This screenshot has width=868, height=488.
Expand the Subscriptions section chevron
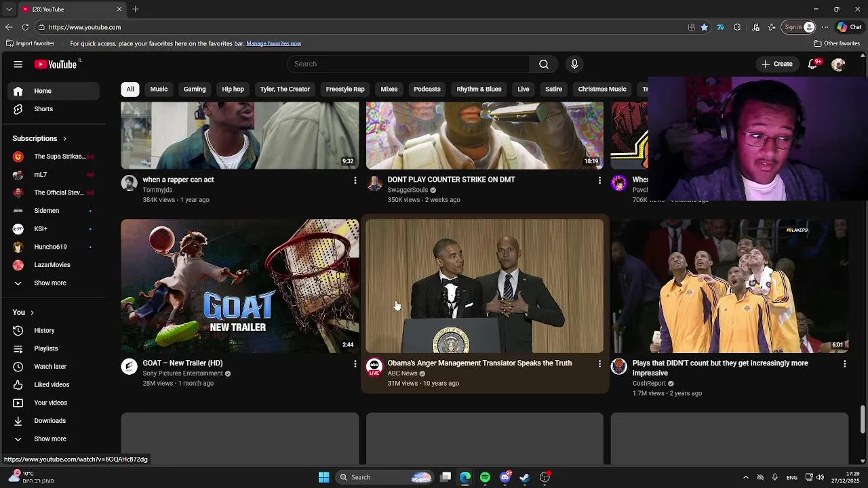(x=64, y=139)
